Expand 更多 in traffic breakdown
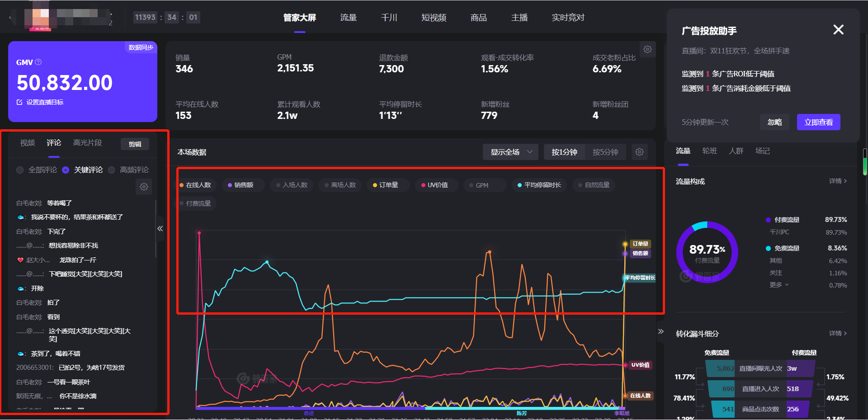The width and height of the screenshot is (868, 420). [779, 285]
